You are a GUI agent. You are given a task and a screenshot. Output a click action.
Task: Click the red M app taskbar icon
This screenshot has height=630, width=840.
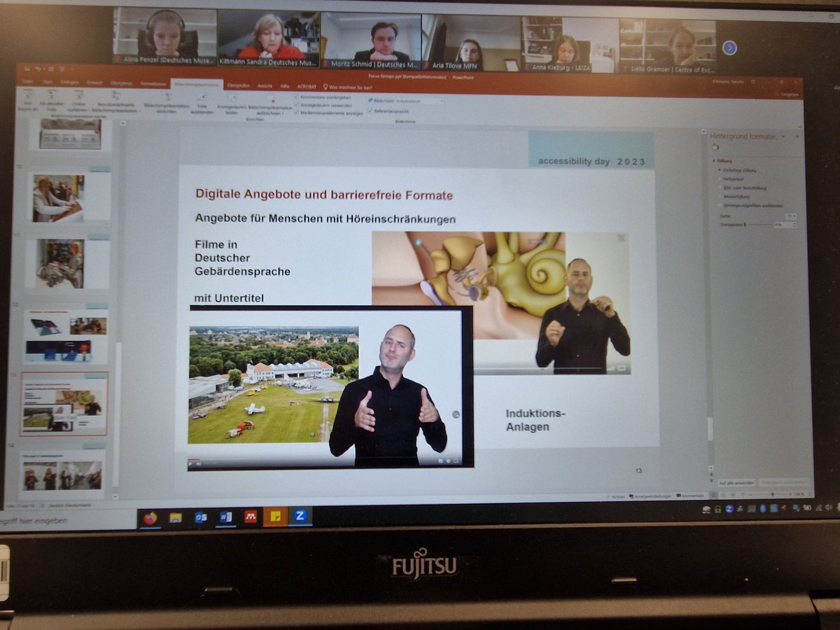[x=251, y=517]
